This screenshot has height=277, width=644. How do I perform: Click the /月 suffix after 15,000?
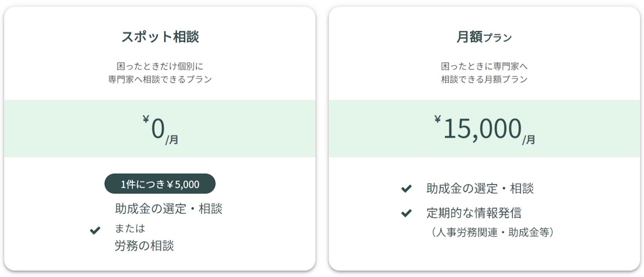coord(529,140)
